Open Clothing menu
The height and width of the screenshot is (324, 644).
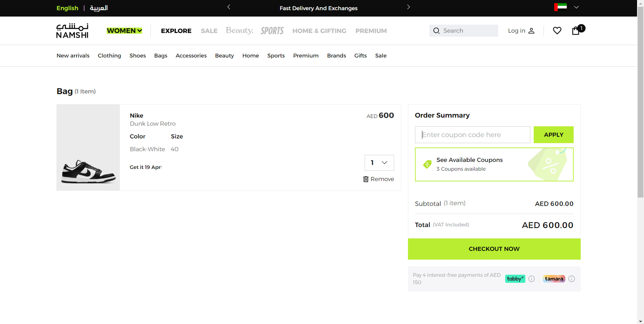coord(109,56)
